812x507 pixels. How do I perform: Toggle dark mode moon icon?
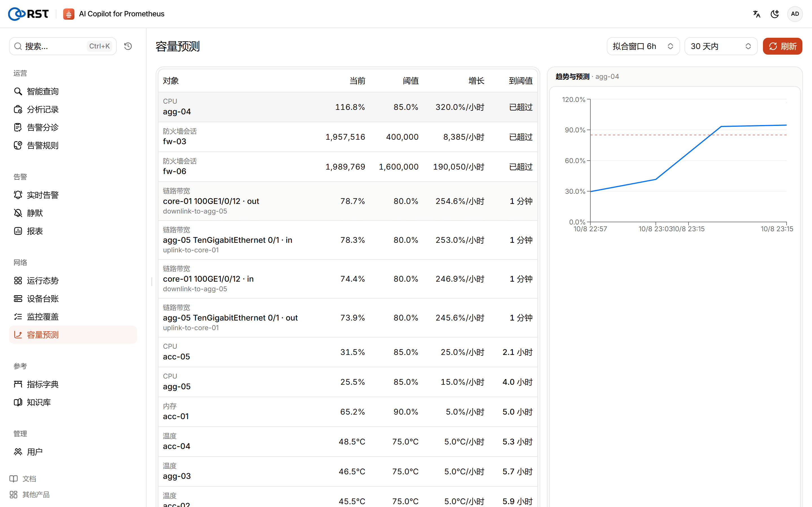(x=775, y=14)
